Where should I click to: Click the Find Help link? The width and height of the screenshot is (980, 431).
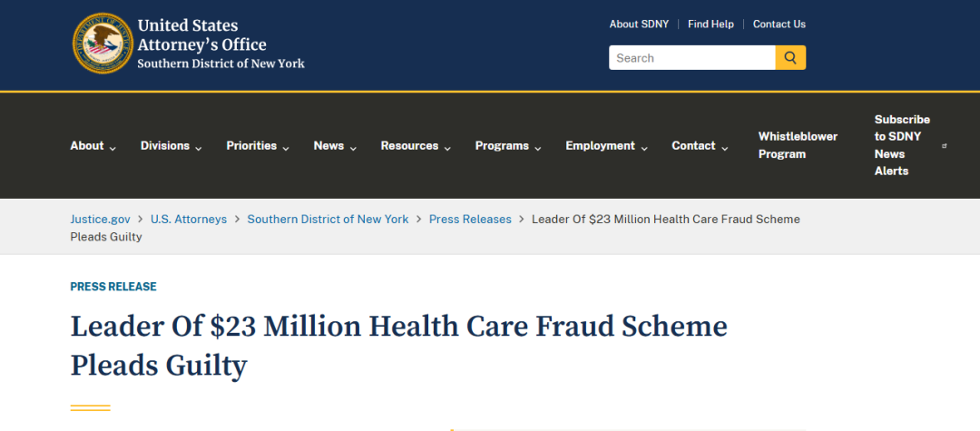point(710,24)
